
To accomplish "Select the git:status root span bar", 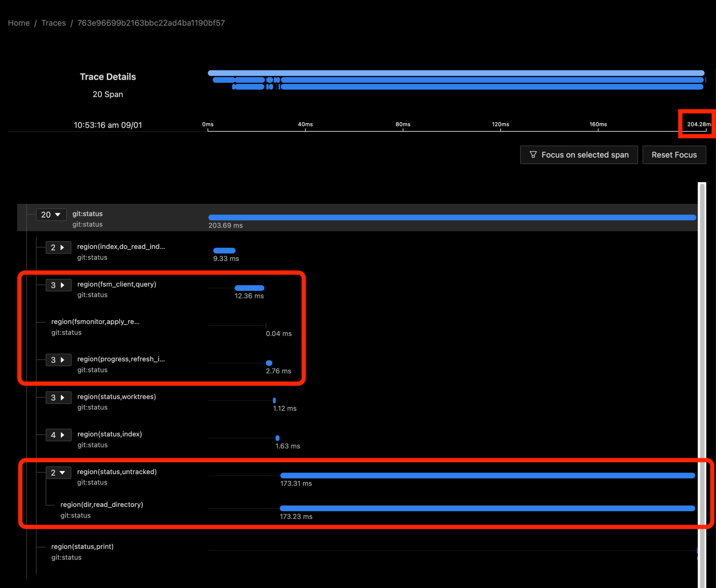I will (452, 217).
